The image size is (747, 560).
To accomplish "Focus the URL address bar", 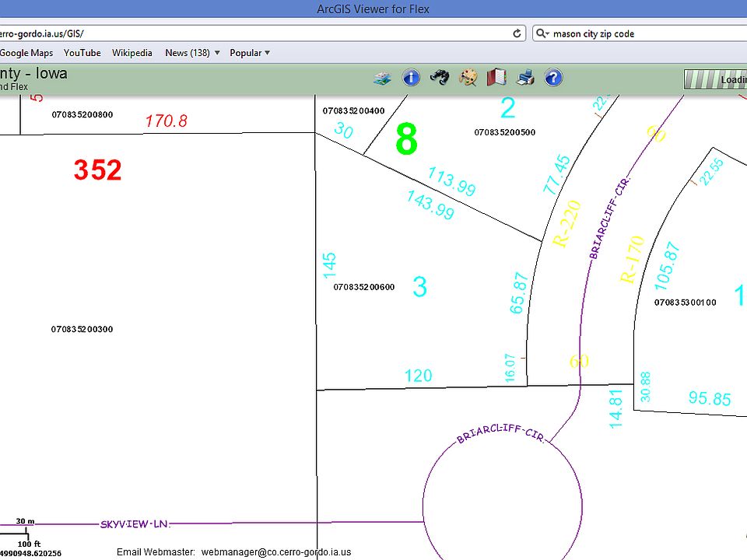I will point(262,33).
